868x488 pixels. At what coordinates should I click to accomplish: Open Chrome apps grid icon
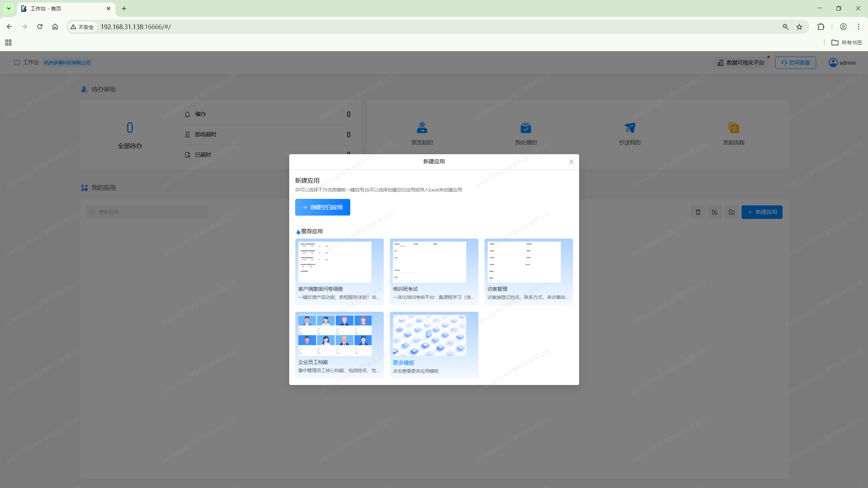point(8,42)
